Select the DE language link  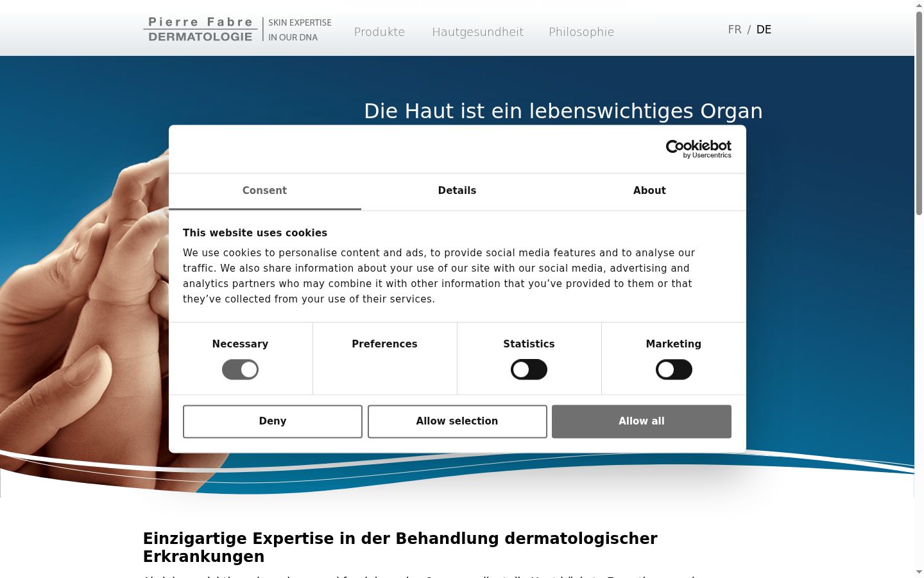pos(764,30)
